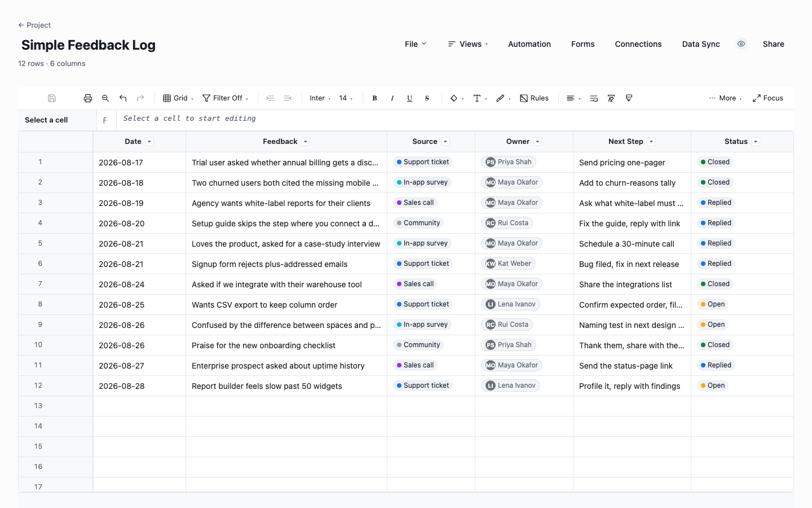
Task: Open the Next Step column dropdown
Action: (651, 142)
